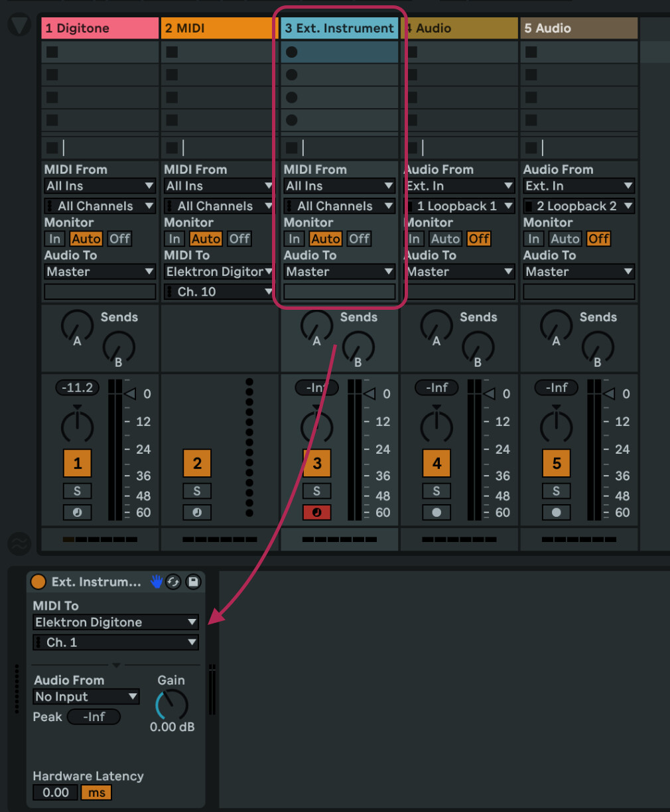Solo track 1 Digitone

(x=77, y=491)
